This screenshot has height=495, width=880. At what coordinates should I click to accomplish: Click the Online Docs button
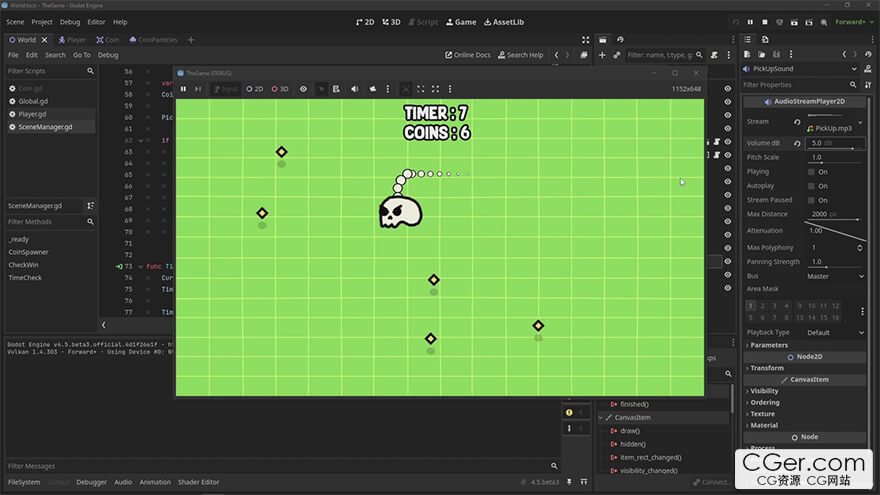(468, 55)
